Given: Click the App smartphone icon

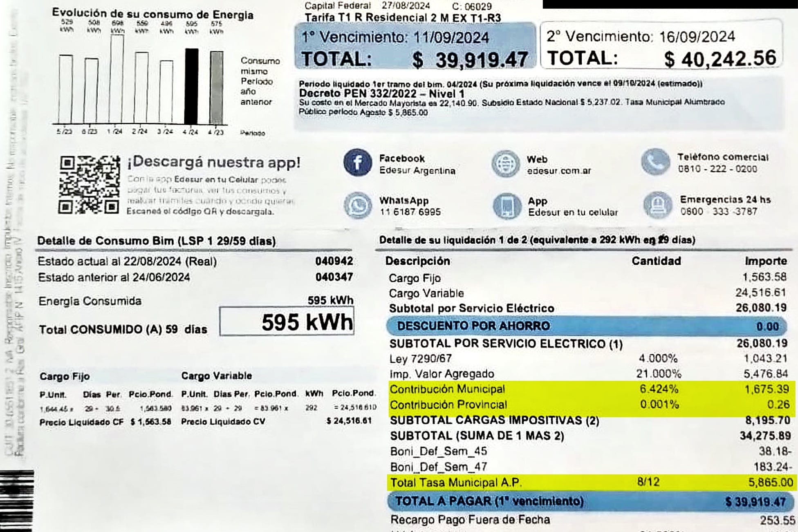Looking at the screenshot, I should (x=507, y=206).
